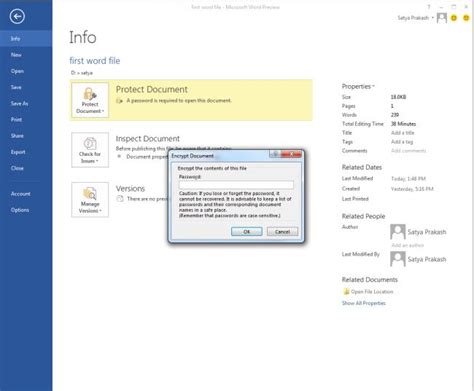Open Word Options from sidebar
474x391 pixels.
(x=26, y=210)
